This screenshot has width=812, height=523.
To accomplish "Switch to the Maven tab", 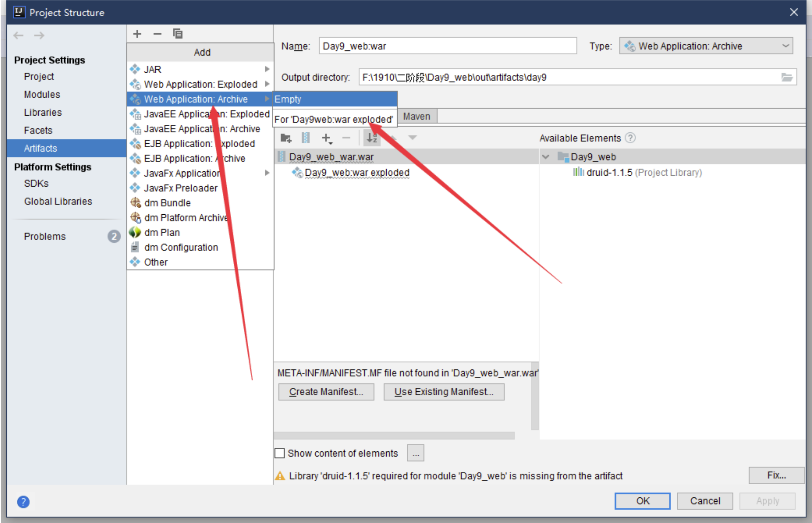I will click(416, 116).
